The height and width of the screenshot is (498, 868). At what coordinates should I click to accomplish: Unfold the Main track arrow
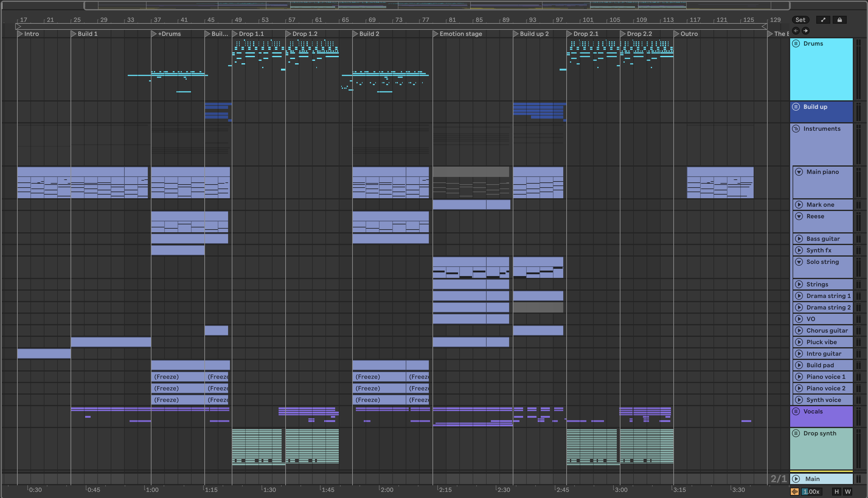pyautogui.click(x=796, y=479)
